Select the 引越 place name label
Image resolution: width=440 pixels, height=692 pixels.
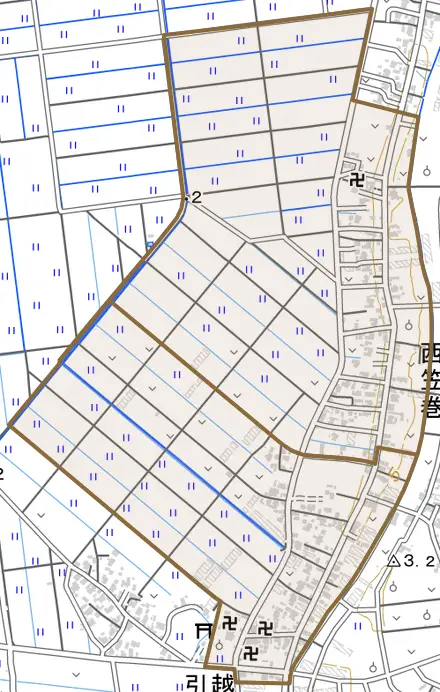point(209,683)
